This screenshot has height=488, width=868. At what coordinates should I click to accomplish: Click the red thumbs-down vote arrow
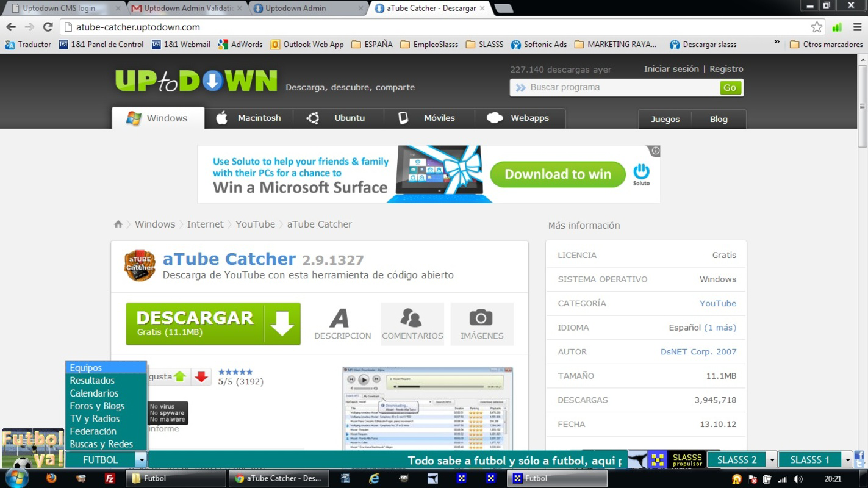click(x=201, y=376)
